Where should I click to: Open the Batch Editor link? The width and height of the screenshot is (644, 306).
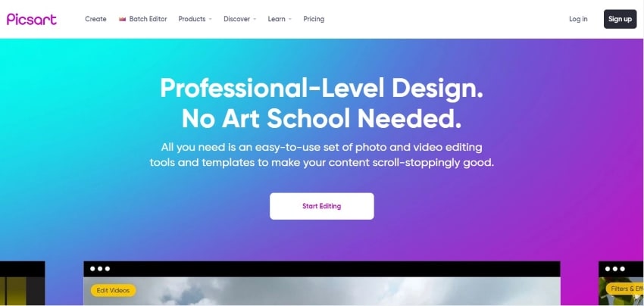click(148, 19)
